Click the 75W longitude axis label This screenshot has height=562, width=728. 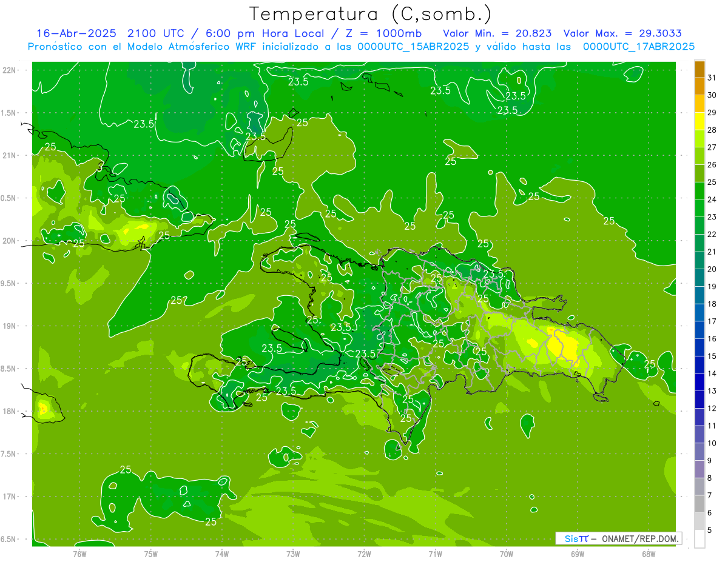pos(150,554)
